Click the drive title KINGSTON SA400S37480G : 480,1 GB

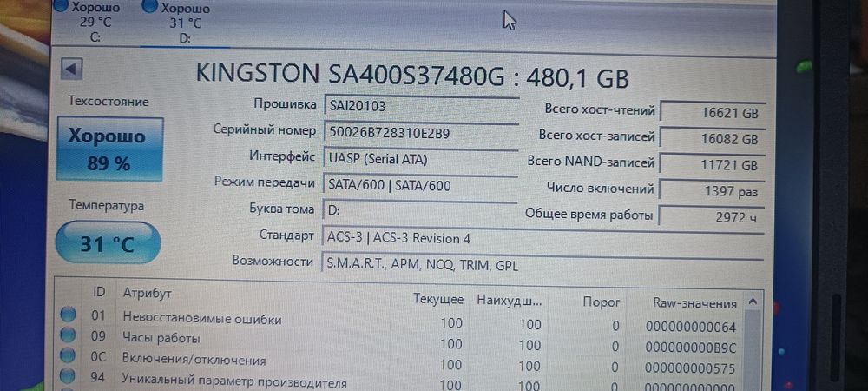412,76
